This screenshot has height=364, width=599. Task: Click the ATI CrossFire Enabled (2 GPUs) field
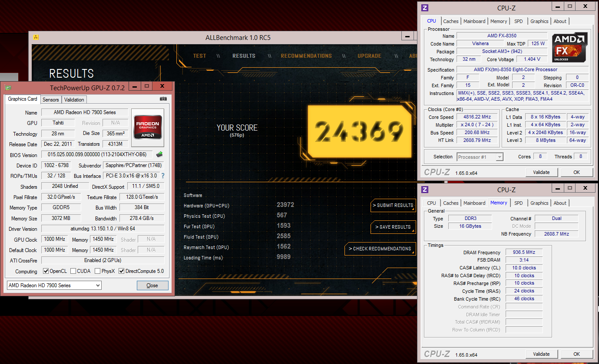[x=103, y=260]
